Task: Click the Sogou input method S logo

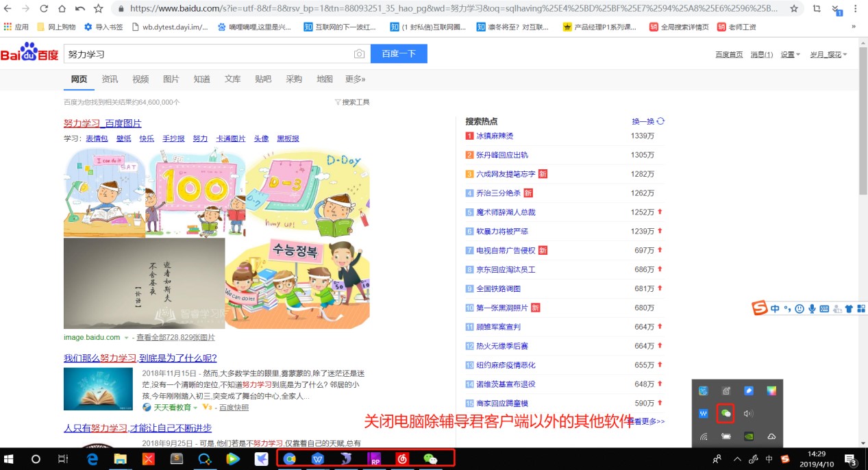Action: click(x=759, y=309)
